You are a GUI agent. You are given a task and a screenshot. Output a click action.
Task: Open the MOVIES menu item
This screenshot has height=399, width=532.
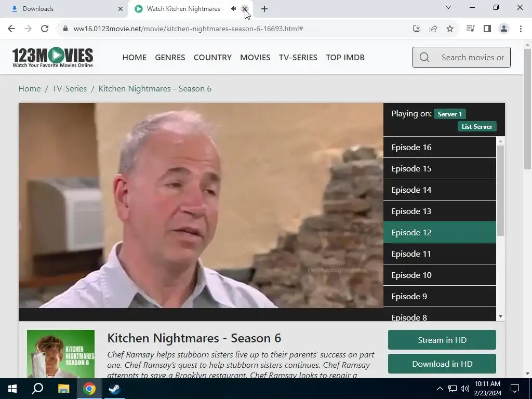pos(255,57)
